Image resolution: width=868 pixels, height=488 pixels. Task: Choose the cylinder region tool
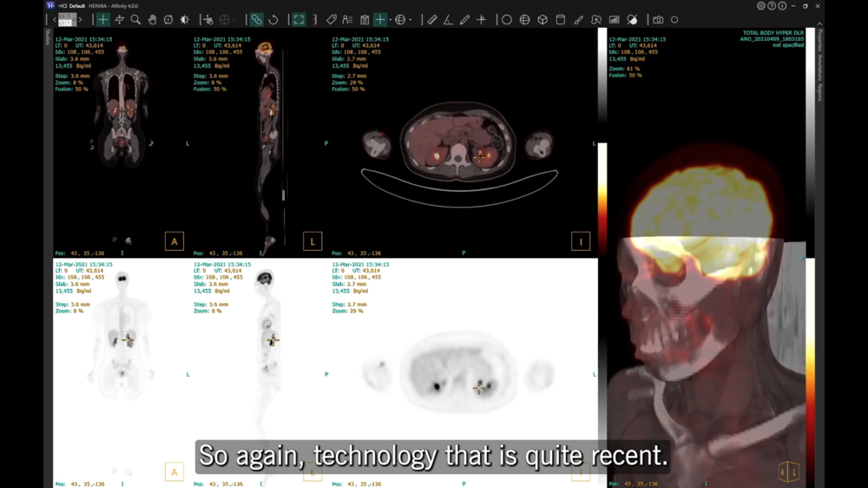click(x=561, y=19)
